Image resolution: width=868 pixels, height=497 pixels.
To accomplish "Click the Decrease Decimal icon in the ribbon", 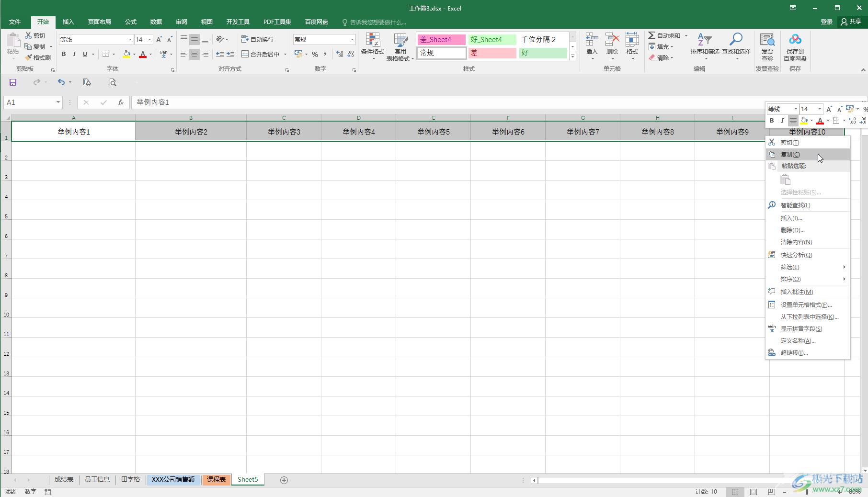I will [350, 54].
